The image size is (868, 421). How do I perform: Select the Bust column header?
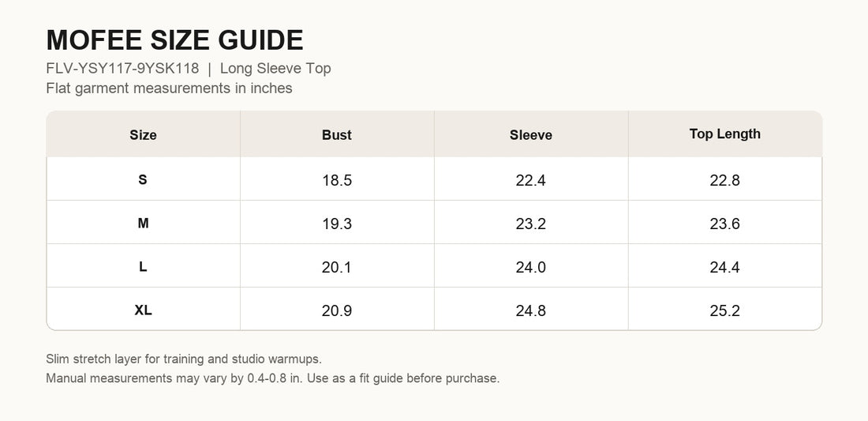point(337,134)
